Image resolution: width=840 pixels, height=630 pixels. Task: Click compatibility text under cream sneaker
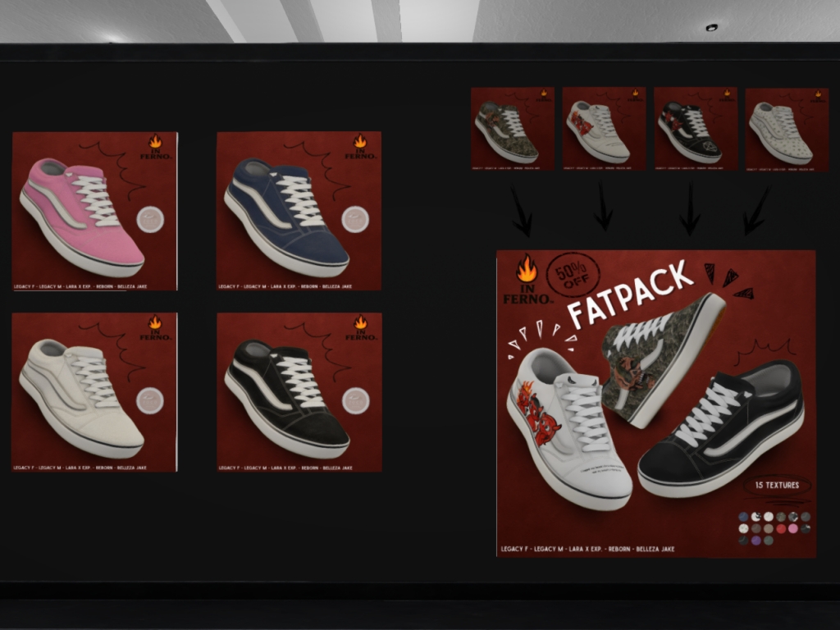[80, 468]
